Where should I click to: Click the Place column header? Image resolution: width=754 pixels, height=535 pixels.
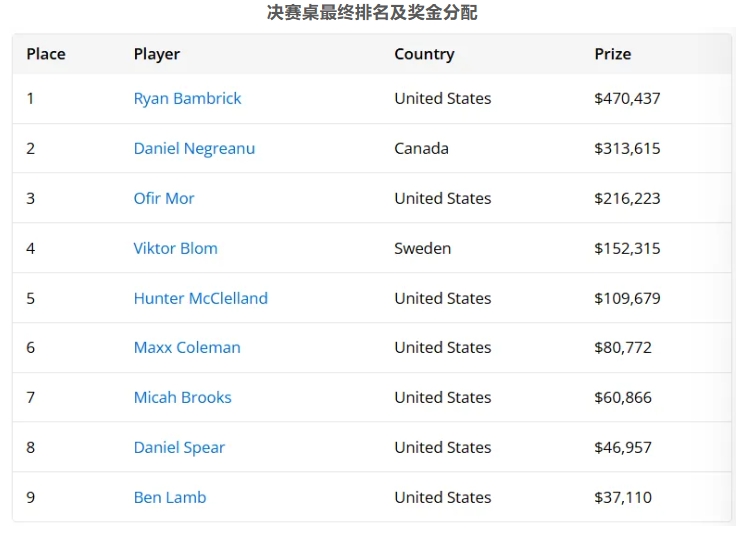click(46, 54)
